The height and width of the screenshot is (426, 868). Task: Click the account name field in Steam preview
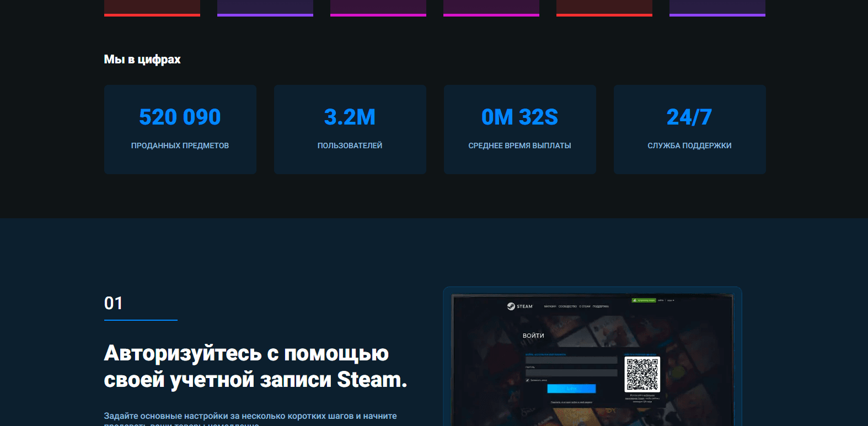(571, 360)
